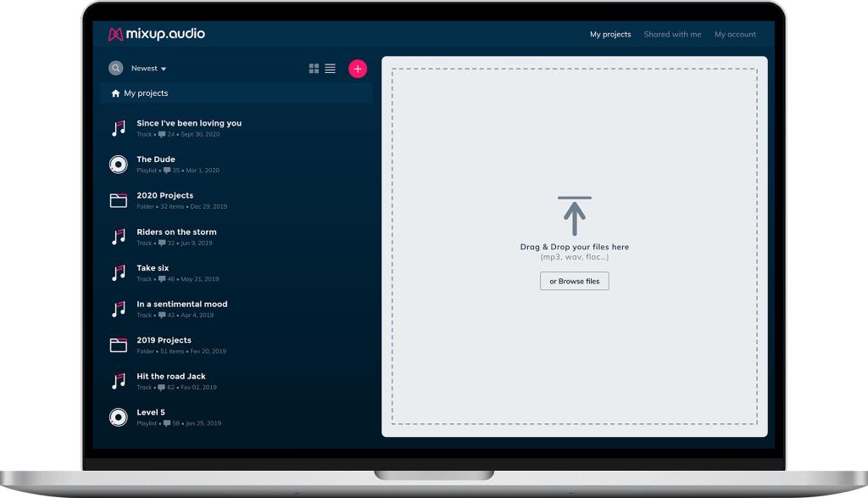The width and height of the screenshot is (868, 498).
Task: Click playlist disc icon for Level 5
Action: tap(119, 417)
